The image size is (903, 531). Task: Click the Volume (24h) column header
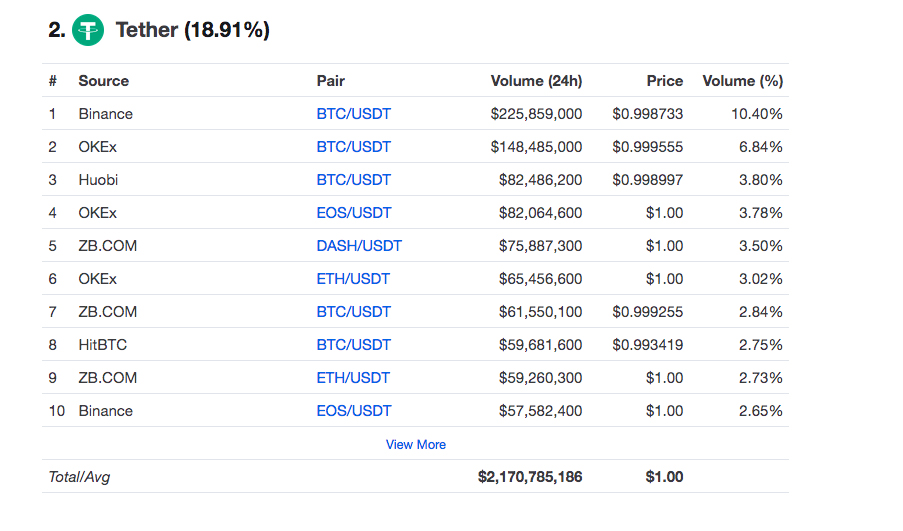[536, 81]
